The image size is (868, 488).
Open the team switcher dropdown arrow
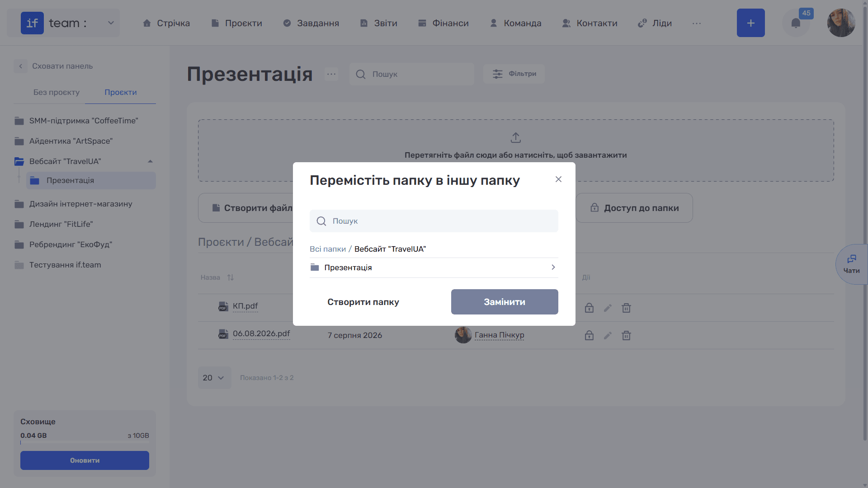tap(111, 23)
